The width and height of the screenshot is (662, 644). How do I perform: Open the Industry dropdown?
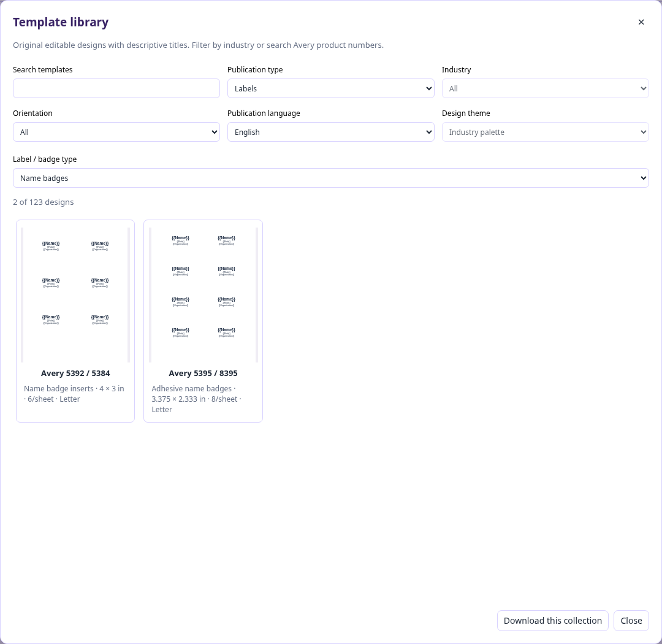[x=545, y=88]
